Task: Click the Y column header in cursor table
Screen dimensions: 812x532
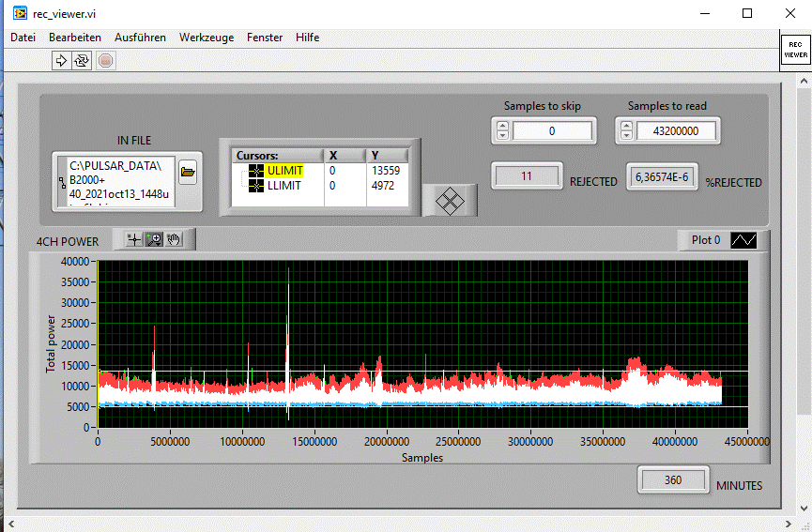Action: tap(388, 155)
